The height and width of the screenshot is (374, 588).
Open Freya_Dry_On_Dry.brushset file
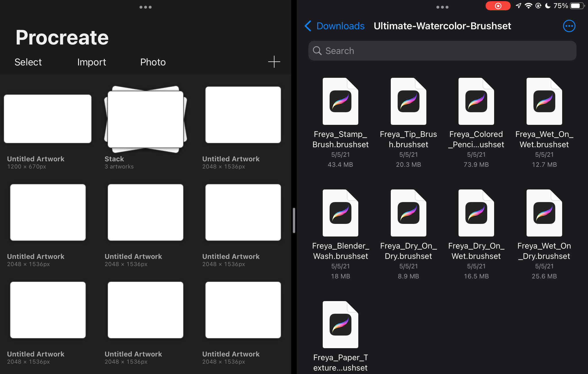pyautogui.click(x=408, y=213)
